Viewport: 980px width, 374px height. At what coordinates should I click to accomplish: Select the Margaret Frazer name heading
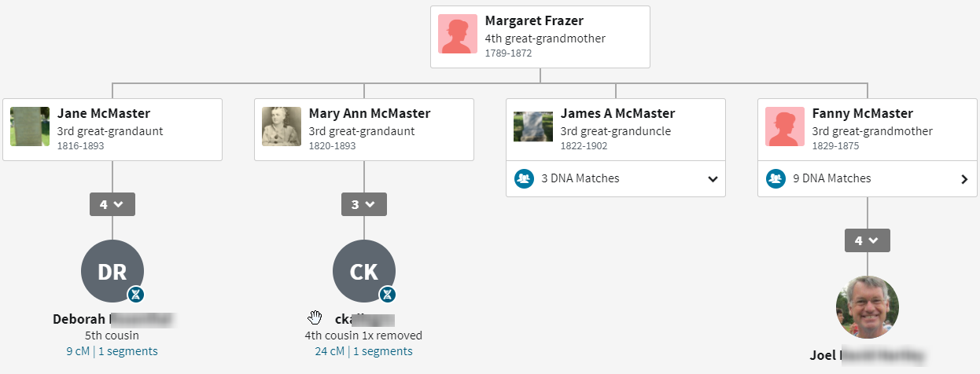pyautogui.click(x=534, y=21)
